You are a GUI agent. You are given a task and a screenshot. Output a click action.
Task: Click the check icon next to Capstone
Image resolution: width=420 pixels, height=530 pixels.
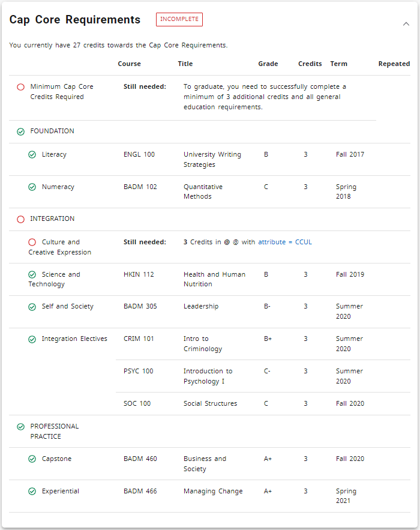click(32, 459)
